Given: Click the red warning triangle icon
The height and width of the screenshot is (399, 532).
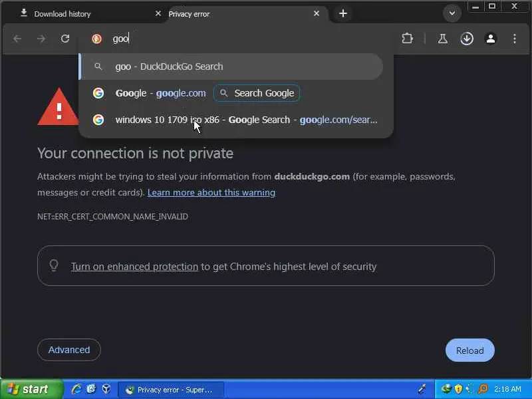Looking at the screenshot, I should [59, 107].
